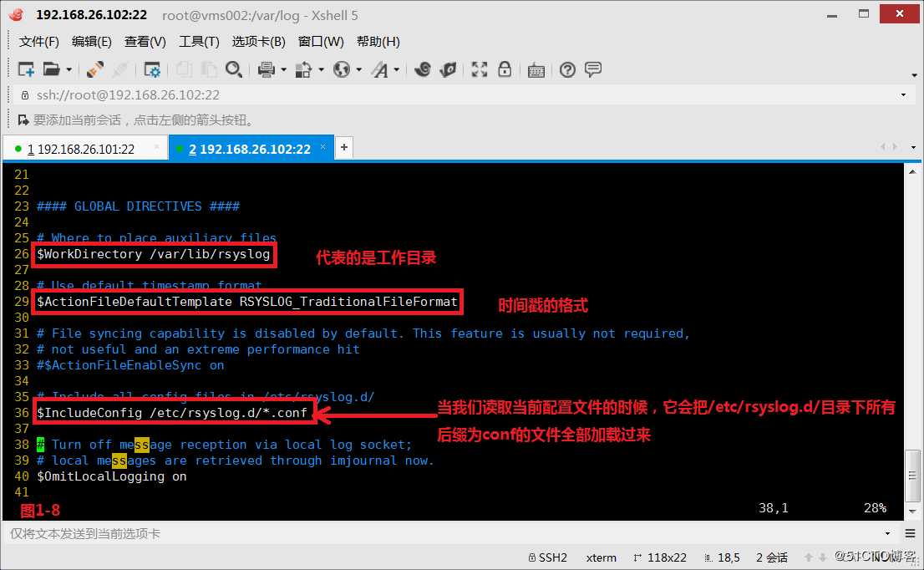Viewport: 924px width, 570px height.
Task: Click the Print icon in toolbar
Action: pyautogui.click(x=267, y=69)
